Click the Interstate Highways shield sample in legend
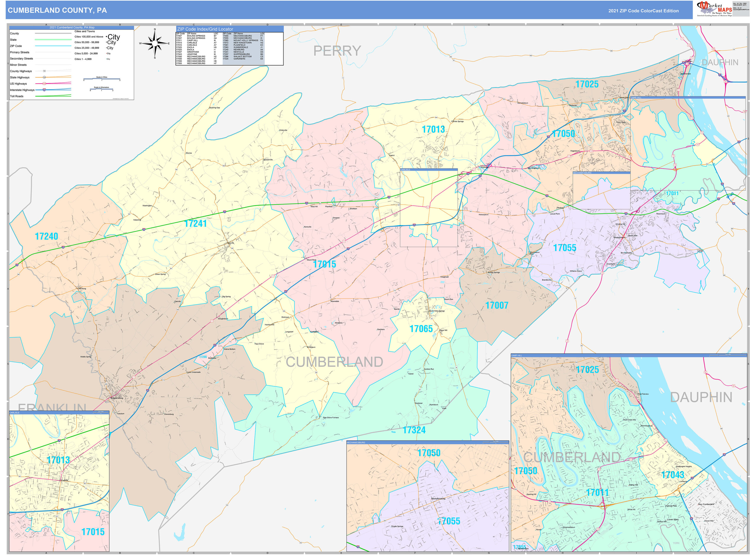This screenshot has height=555, width=756. click(x=44, y=90)
